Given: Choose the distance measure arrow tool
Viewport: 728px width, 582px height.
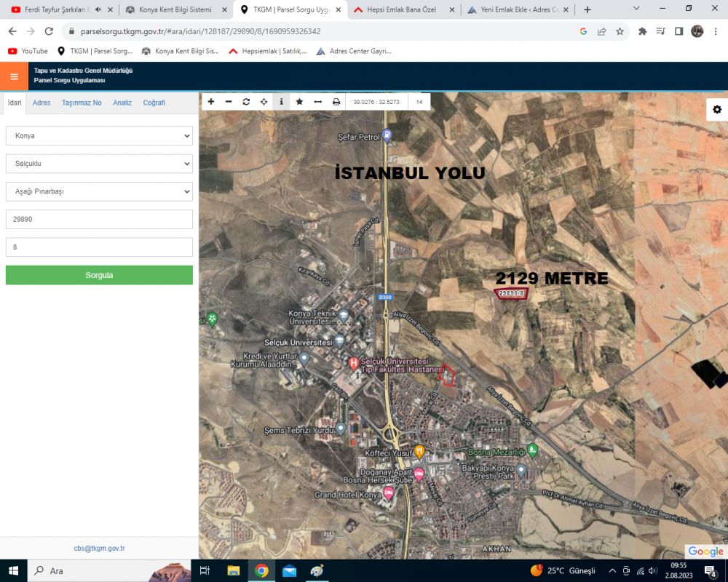Looking at the screenshot, I should pos(318,102).
